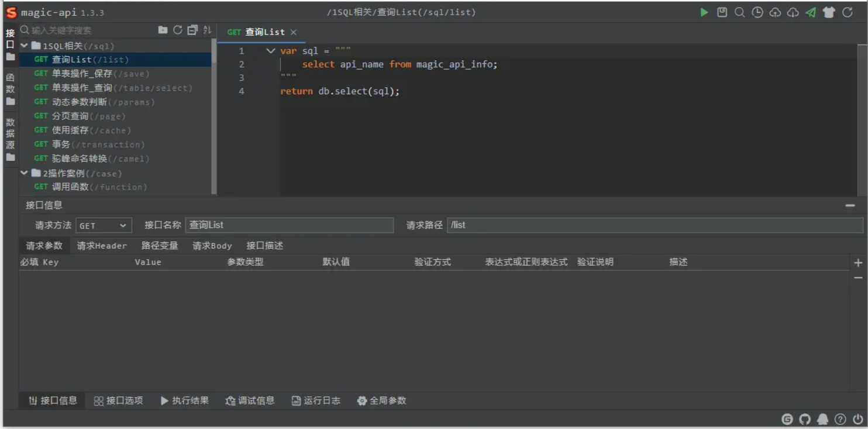Add a request parameter with the plus button
The image size is (868, 429).
click(857, 262)
